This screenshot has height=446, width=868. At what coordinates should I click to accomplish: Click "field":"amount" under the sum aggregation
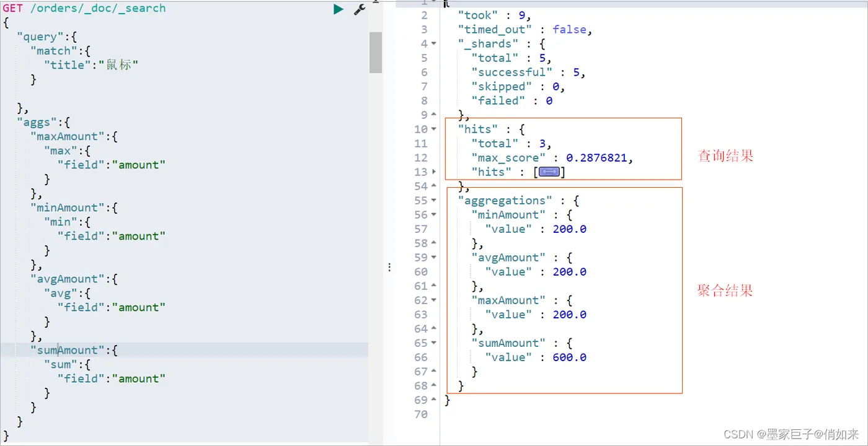point(112,378)
